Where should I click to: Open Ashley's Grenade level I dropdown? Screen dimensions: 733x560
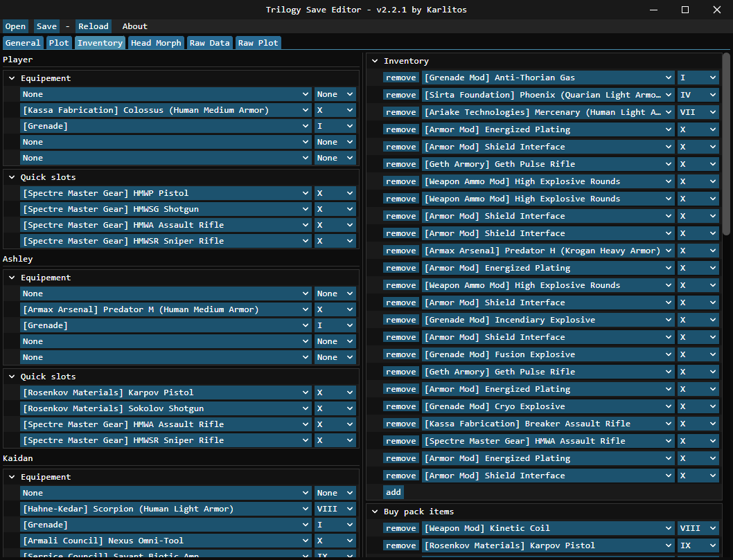[335, 325]
